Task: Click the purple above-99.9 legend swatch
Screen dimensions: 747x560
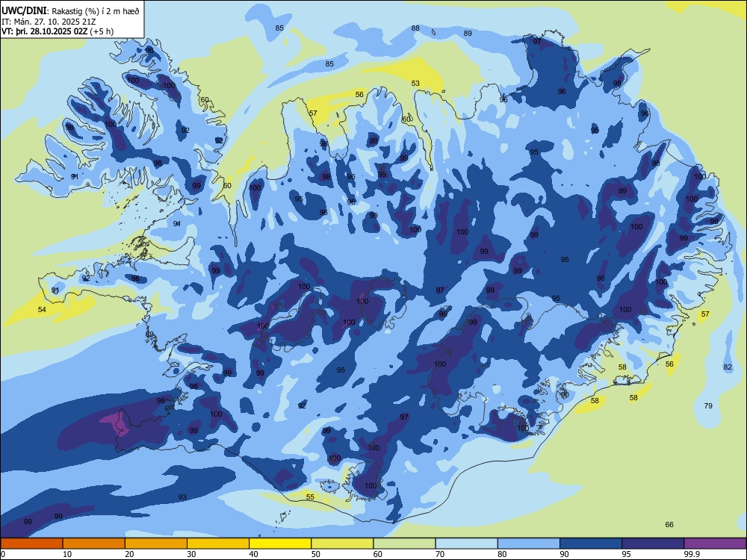Action: pos(715,543)
